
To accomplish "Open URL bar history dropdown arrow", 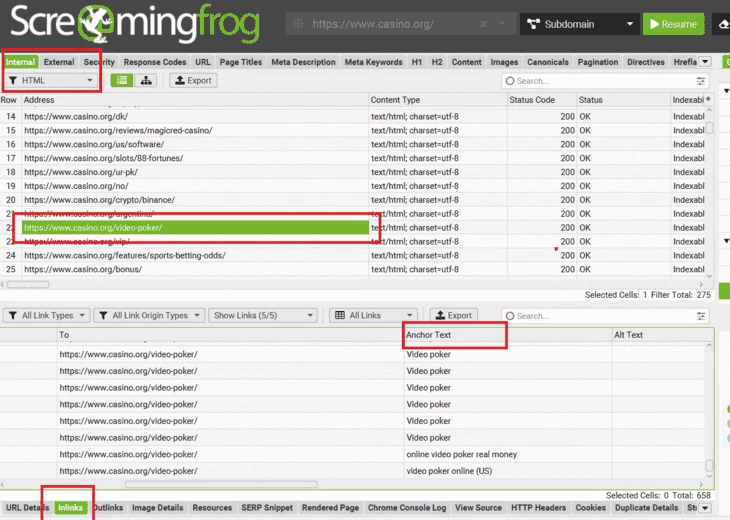I will pyautogui.click(x=501, y=24).
